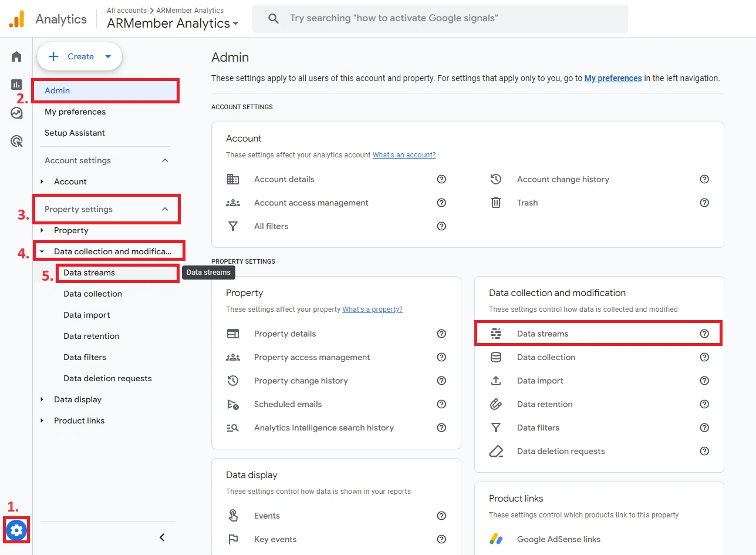
Task: Click the Admin gear icon at bottom left
Action: (x=16, y=530)
